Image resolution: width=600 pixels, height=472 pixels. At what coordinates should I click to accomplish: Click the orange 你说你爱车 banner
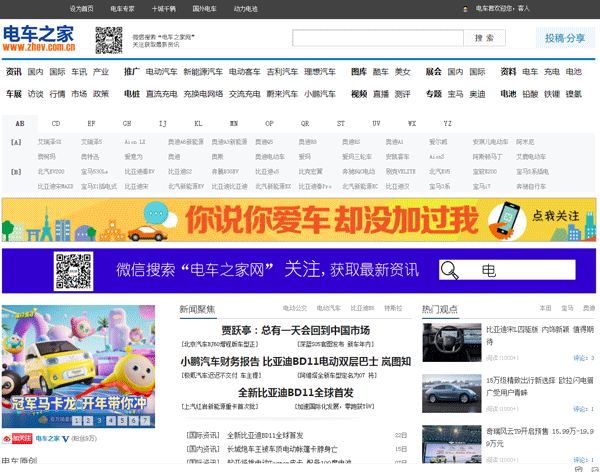tap(299, 220)
